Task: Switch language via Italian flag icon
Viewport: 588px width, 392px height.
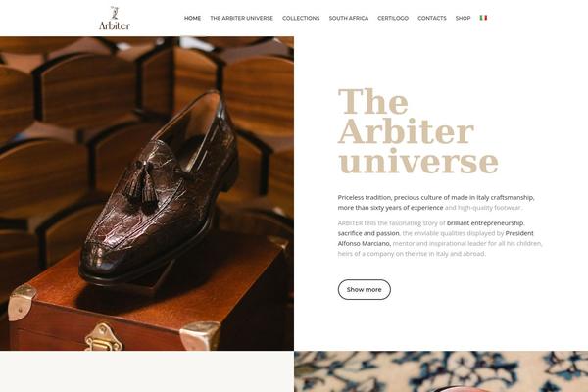Action: coord(483,18)
